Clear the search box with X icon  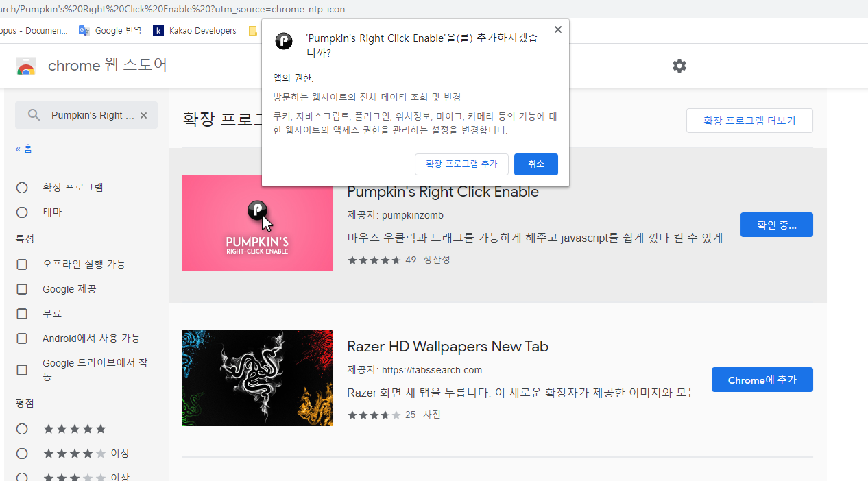(x=143, y=115)
